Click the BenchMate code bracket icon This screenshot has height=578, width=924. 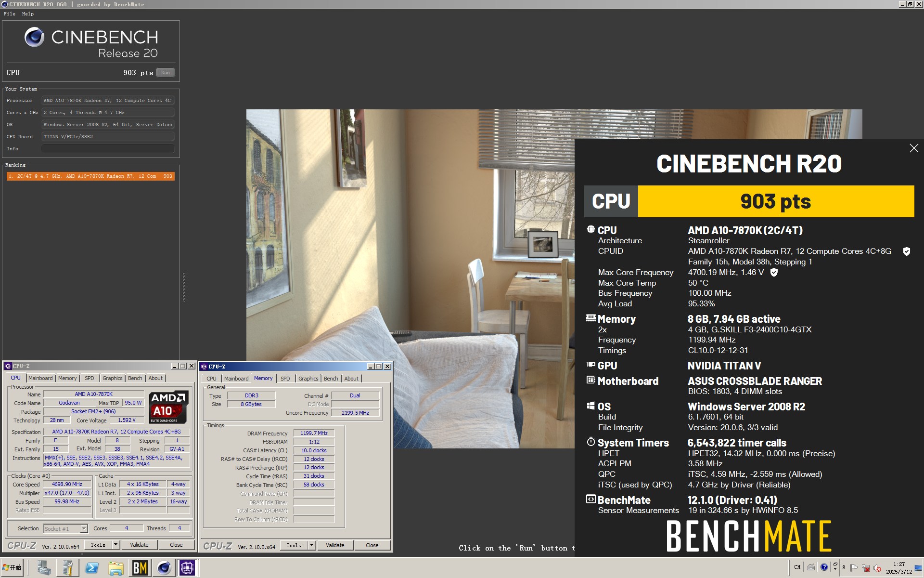point(590,499)
